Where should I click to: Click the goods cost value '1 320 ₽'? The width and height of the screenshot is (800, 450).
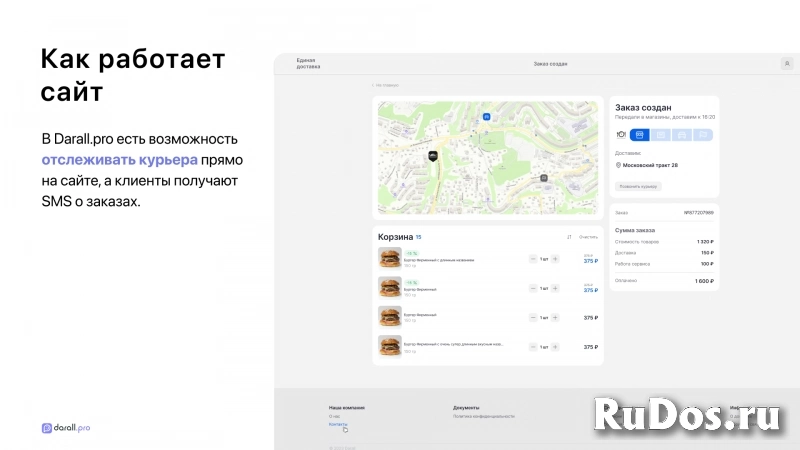point(705,242)
